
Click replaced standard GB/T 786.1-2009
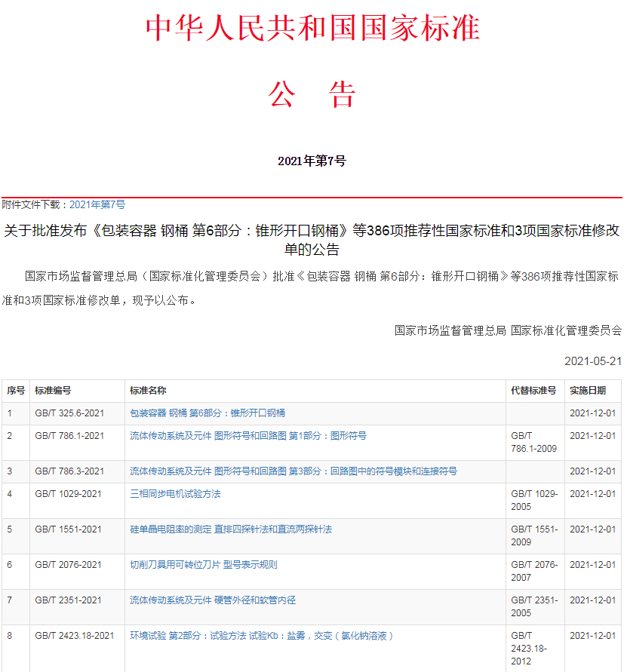[534, 442]
